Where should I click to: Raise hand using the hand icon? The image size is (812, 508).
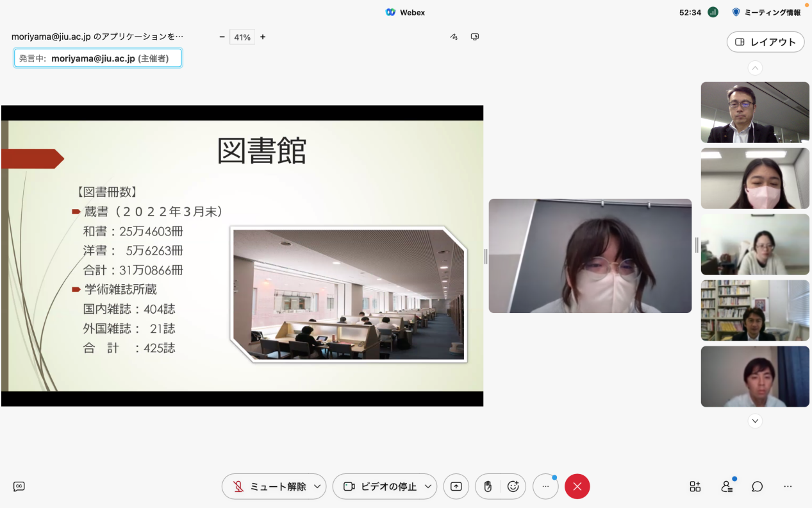(488, 486)
